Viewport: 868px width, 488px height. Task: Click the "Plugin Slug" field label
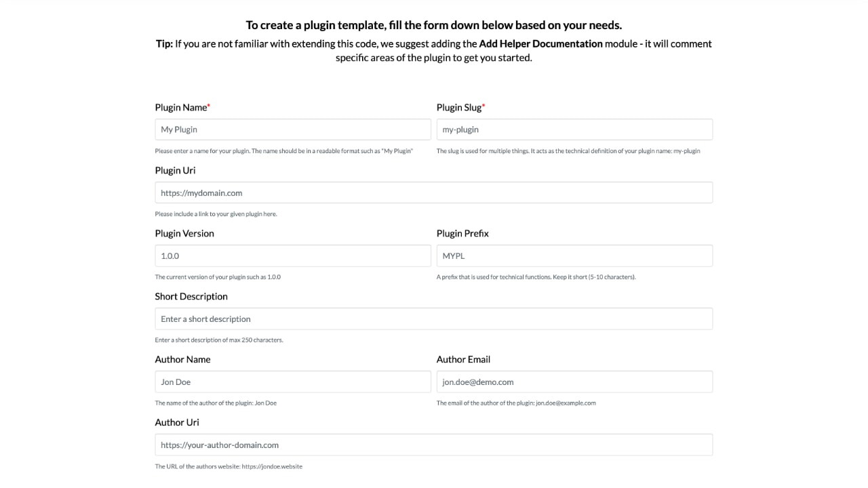coord(459,107)
